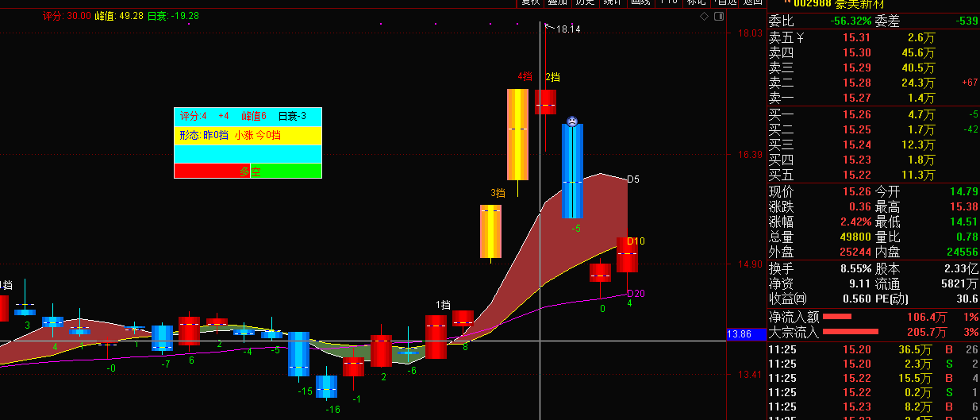Click the 大宗流入 amount 205.7万
980x420 pixels.
tap(926, 332)
